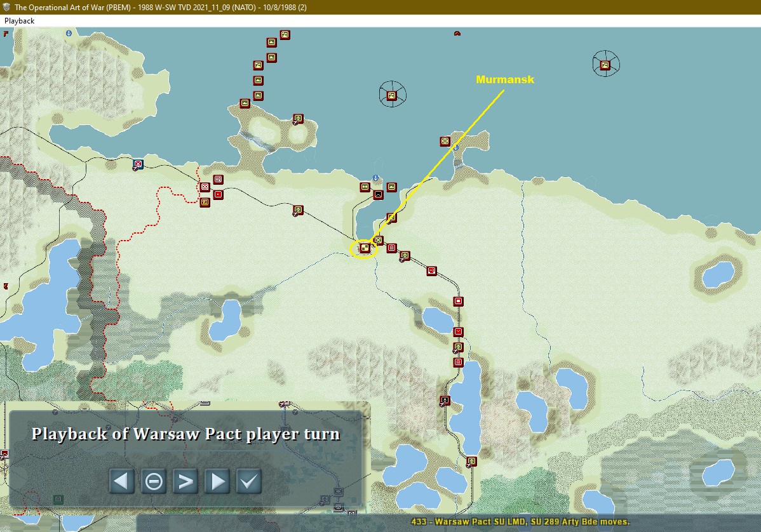This screenshot has height=532, width=761.
Task: Open the Playback menu
Action: point(20,21)
